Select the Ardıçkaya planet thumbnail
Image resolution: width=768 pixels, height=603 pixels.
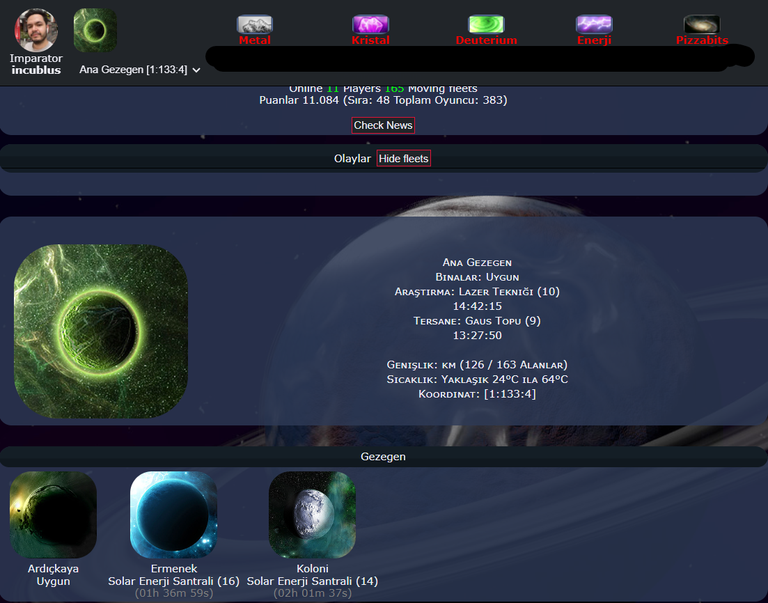pos(53,515)
